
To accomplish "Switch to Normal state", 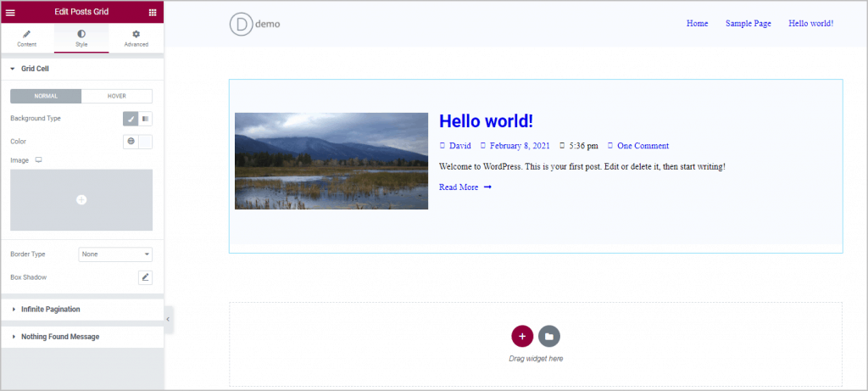I will (46, 96).
